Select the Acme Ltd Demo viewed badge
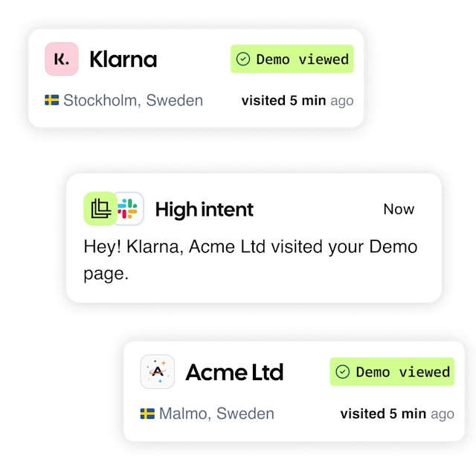Image resolution: width=476 pixels, height=476 pixels. (x=392, y=372)
